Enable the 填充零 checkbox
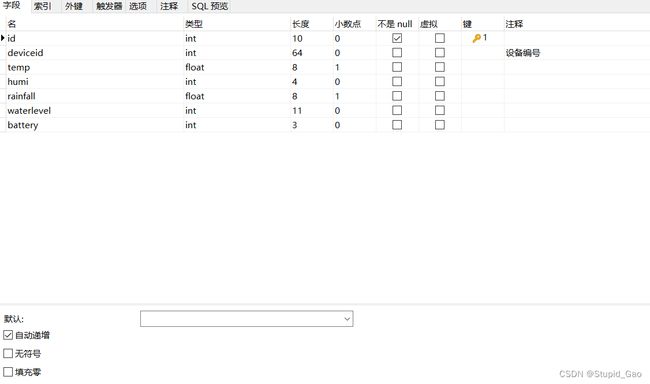The image size is (650, 384). 8,372
